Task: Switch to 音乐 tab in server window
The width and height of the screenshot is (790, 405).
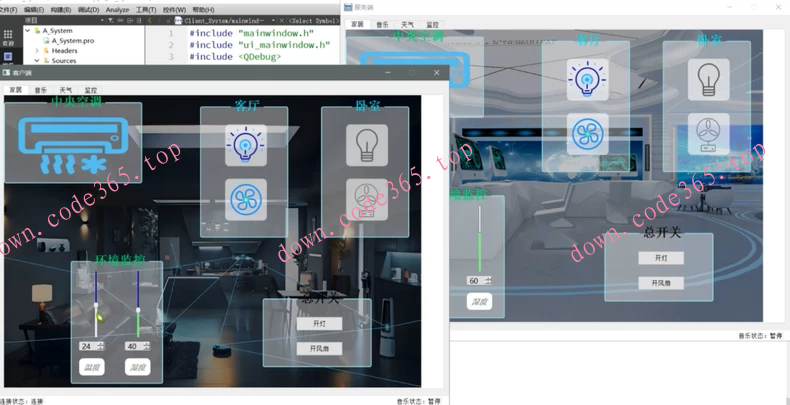Action: point(382,24)
